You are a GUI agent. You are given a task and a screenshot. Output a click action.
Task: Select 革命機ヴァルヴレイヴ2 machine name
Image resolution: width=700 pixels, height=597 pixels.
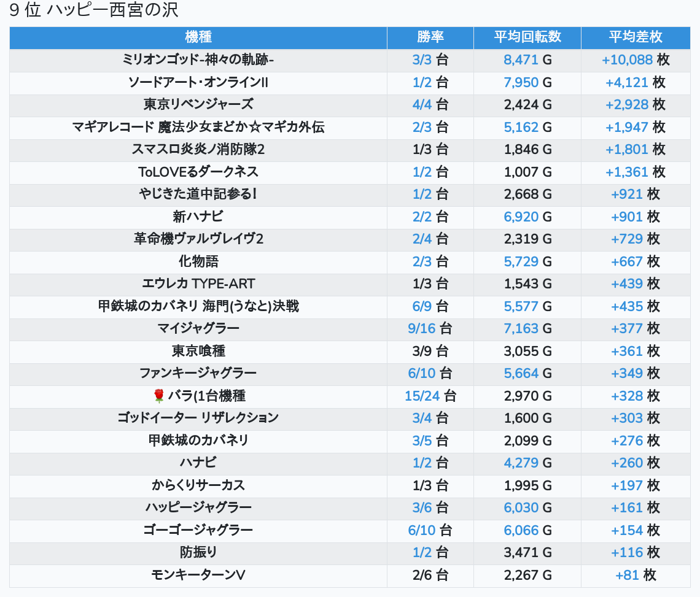[198, 239]
